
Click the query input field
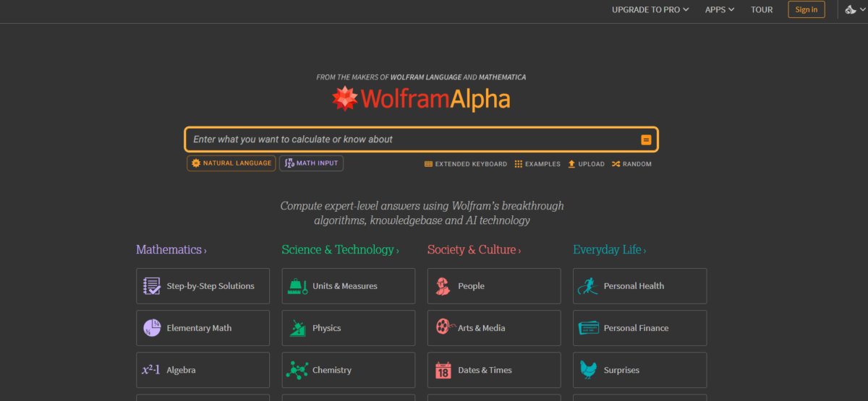(x=412, y=139)
